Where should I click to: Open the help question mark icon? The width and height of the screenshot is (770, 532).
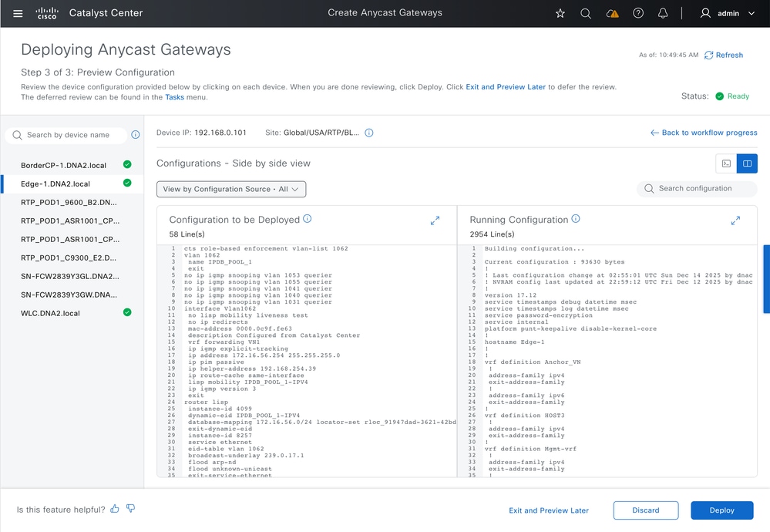[638, 13]
